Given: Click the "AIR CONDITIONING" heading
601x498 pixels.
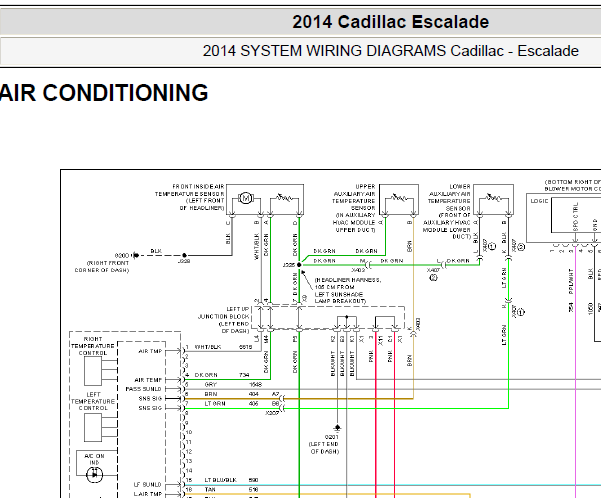Looking at the screenshot, I should pyautogui.click(x=104, y=93).
